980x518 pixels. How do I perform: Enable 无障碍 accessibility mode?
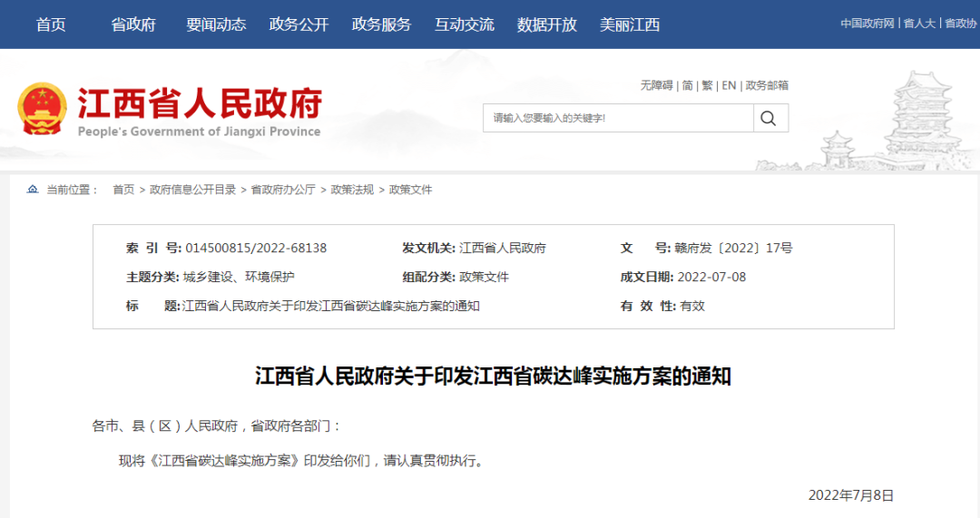[656, 85]
